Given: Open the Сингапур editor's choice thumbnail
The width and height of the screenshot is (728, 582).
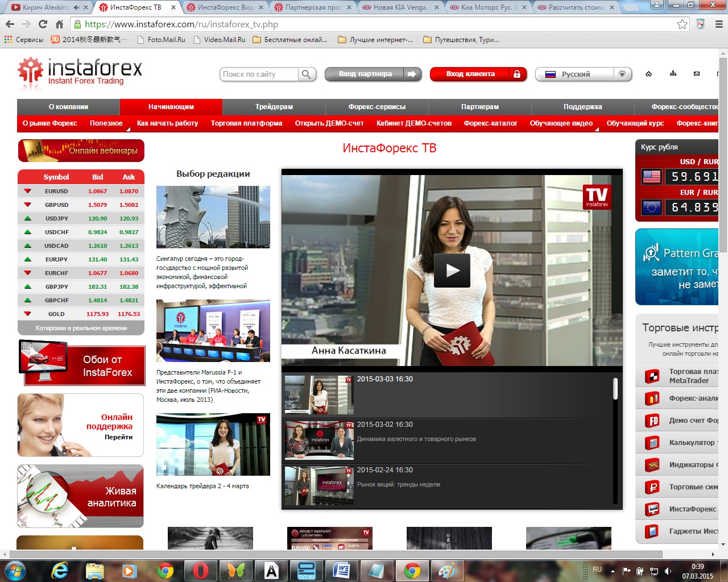Looking at the screenshot, I should (x=213, y=217).
